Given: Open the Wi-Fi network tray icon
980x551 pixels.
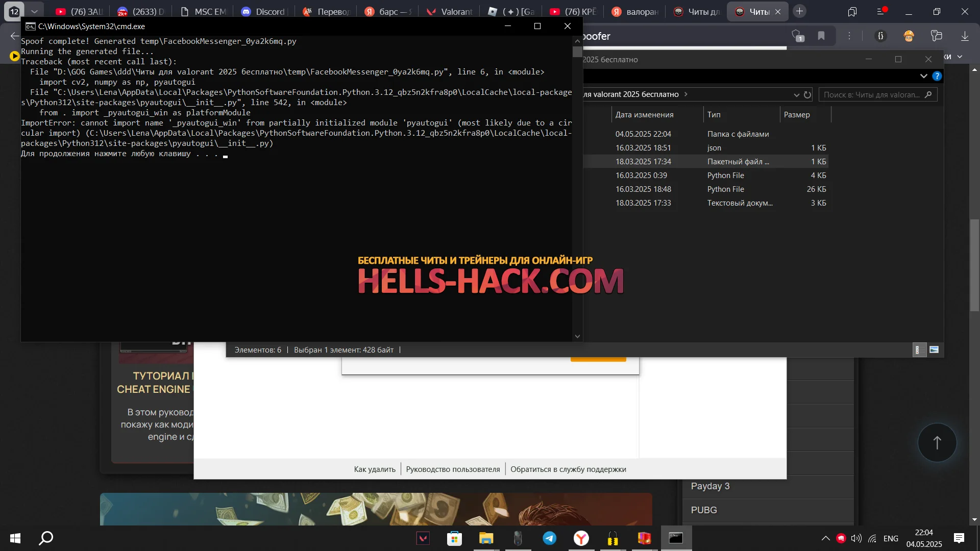Looking at the screenshot, I should pyautogui.click(x=872, y=538).
